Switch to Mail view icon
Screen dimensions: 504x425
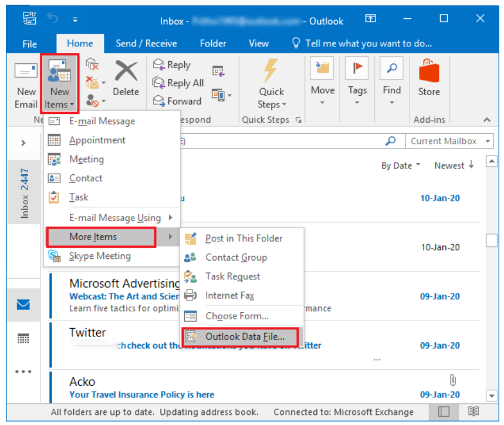pos(23,305)
